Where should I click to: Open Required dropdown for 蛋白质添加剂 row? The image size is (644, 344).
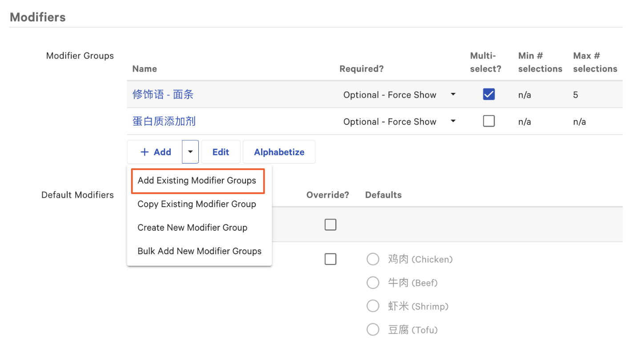pyautogui.click(x=453, y=121)
